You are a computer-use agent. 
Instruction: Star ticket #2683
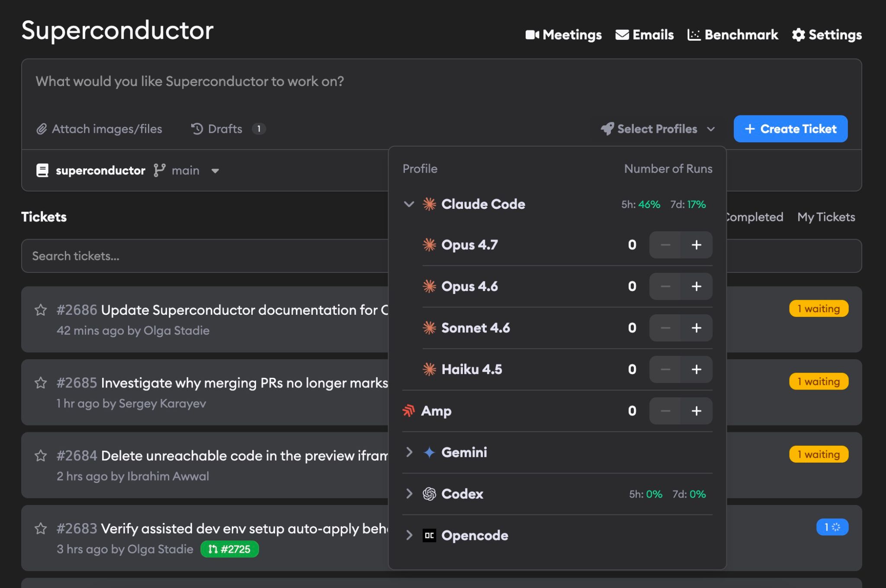(41, 528)
